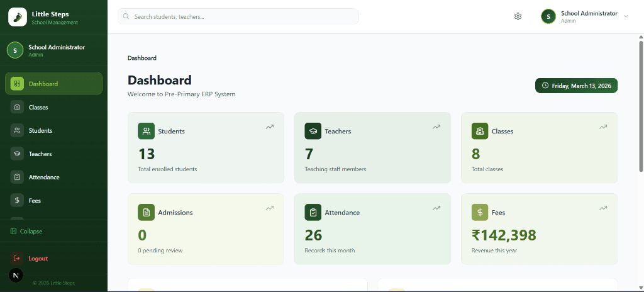Click 'Revenue this year' caption
Viewport: 644px width, 292px height.
(x=494, y=250)
